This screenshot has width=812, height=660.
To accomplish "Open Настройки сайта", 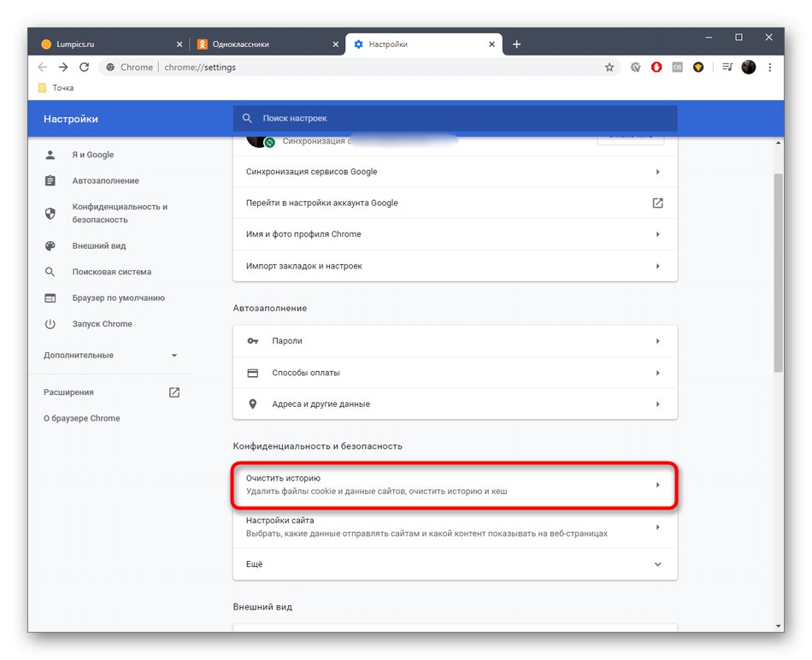I will tap(456, 527).
